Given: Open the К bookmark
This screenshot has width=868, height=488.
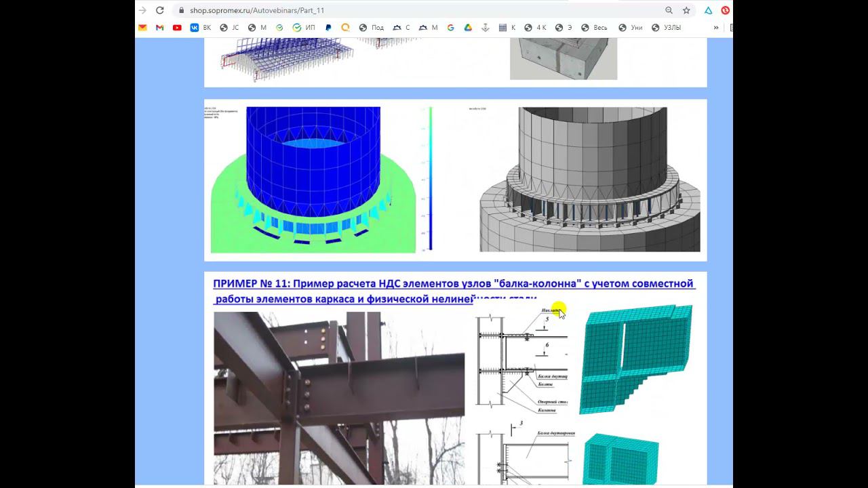Looking at the screenshot, I should coord(507,28).
